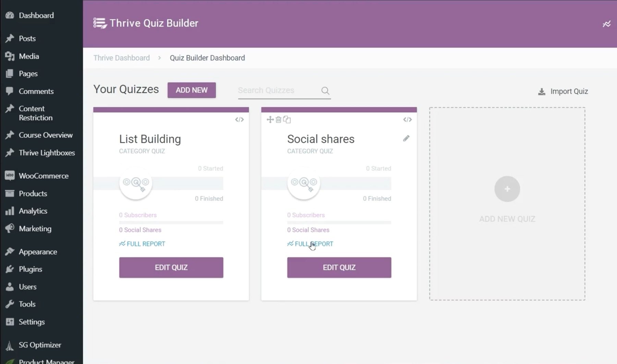This screenshot has height=364, width=617.
Task: Open Analytics from the sidebar
Action: point(33,211)
